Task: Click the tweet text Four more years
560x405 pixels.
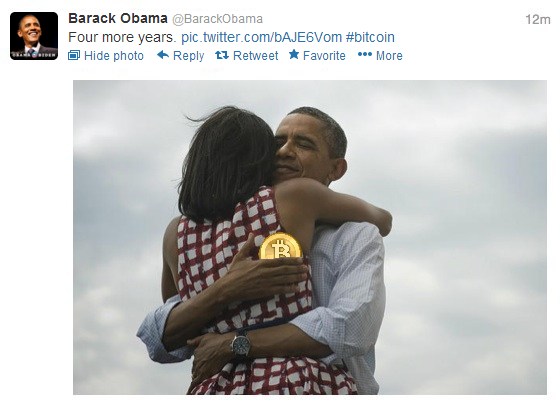Action: [x=122, y=37]
